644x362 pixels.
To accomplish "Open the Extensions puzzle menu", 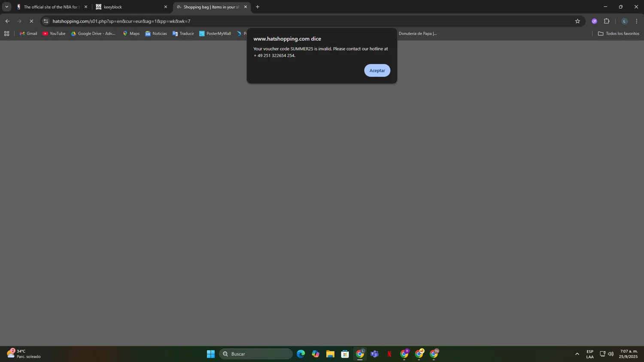I will tap(607, 21).
